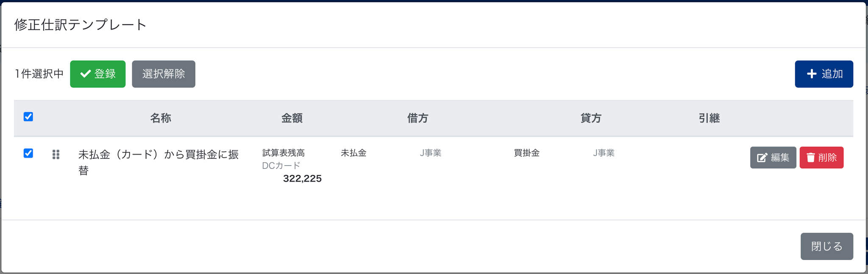The width and height of the screenshot is (868, 274).
Task: Click the 貸方 column header
Action: click(591, 118)
